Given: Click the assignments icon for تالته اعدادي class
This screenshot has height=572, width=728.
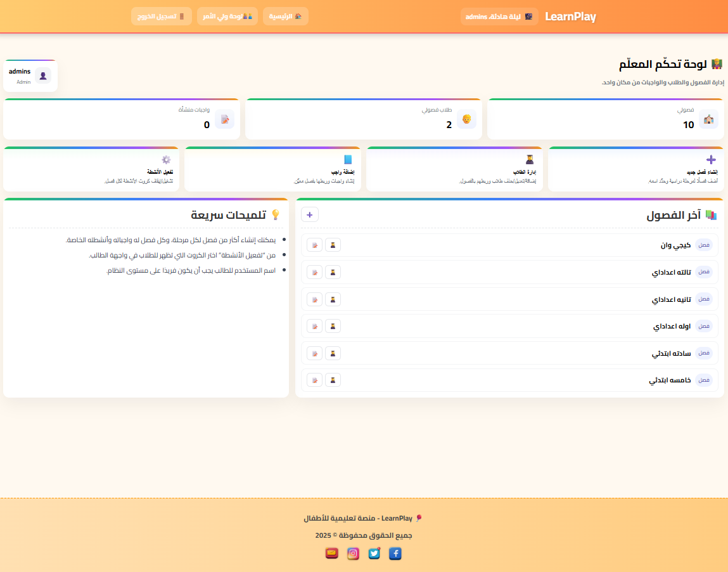Looking at the screenshot, I should coord(314,271).
